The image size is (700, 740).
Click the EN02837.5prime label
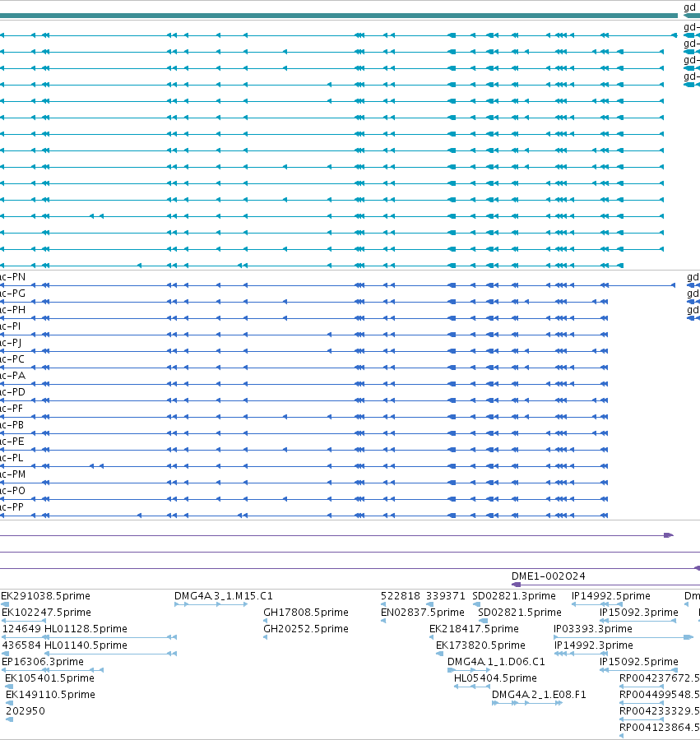423,613
